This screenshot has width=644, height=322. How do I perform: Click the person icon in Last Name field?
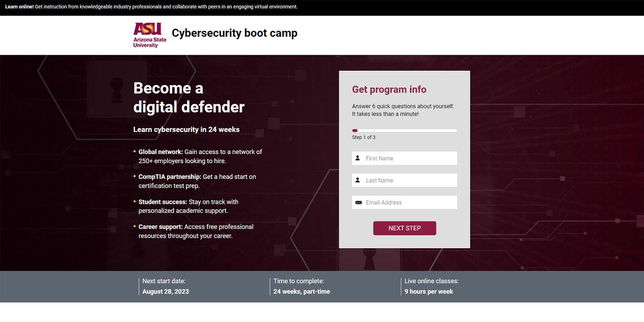coord(358,180)
